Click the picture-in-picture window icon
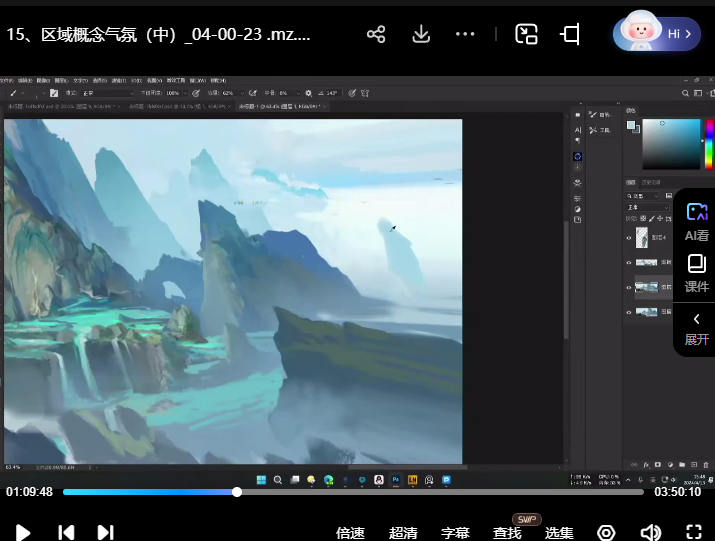This screenshot has height=541, width=715. [x=526, y=34]
